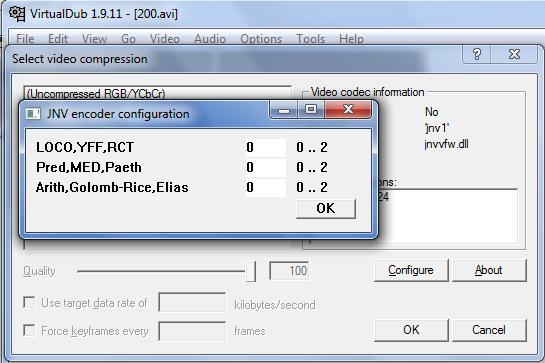Click the Pred,MED,Paeth value field
Viewport: 545px width, 363px height.
tap(266, 168)
